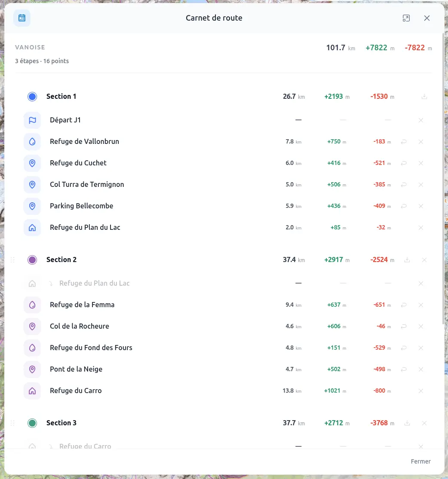448x479 pixels.
Task: Toggle return-route arrow for Col de la Rocheure
Action: coord(404,326)
